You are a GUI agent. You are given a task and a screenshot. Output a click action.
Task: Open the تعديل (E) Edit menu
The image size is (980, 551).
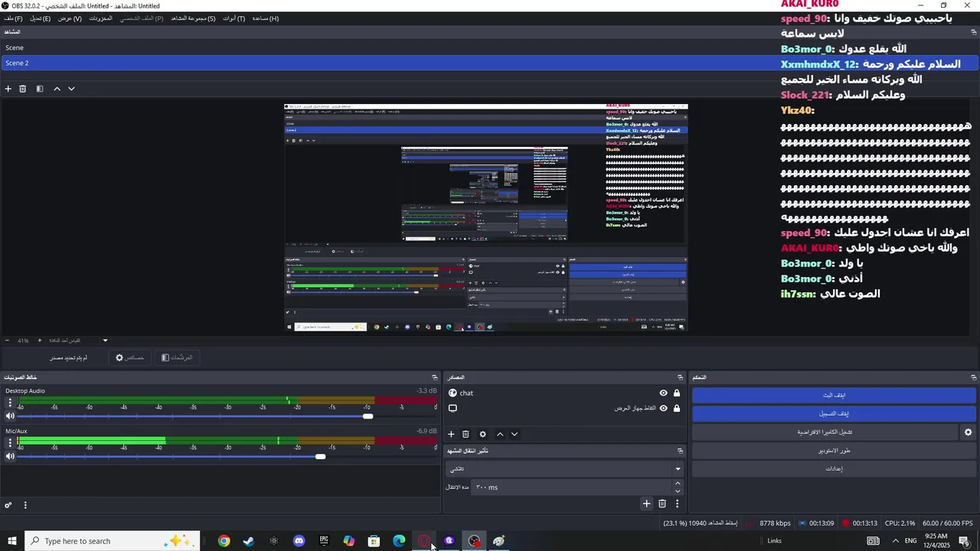(40, 18)
